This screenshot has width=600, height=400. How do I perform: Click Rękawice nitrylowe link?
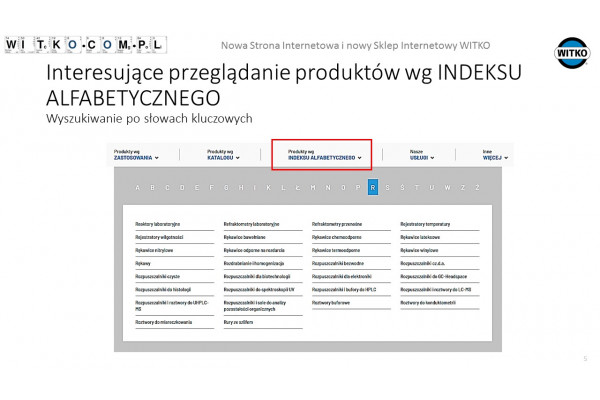tap(154, 250)
